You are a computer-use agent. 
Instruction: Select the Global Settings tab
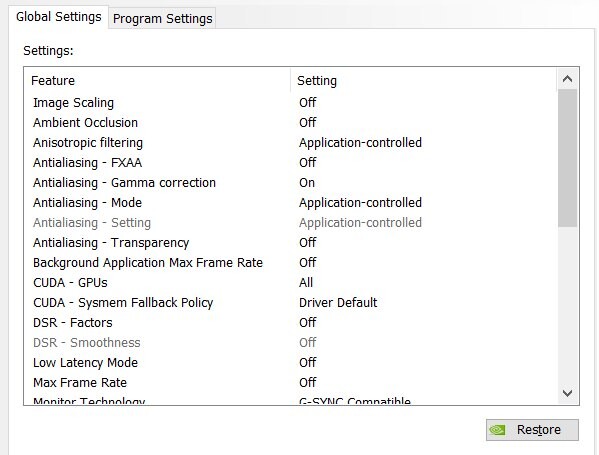click(x=58, y=17)
